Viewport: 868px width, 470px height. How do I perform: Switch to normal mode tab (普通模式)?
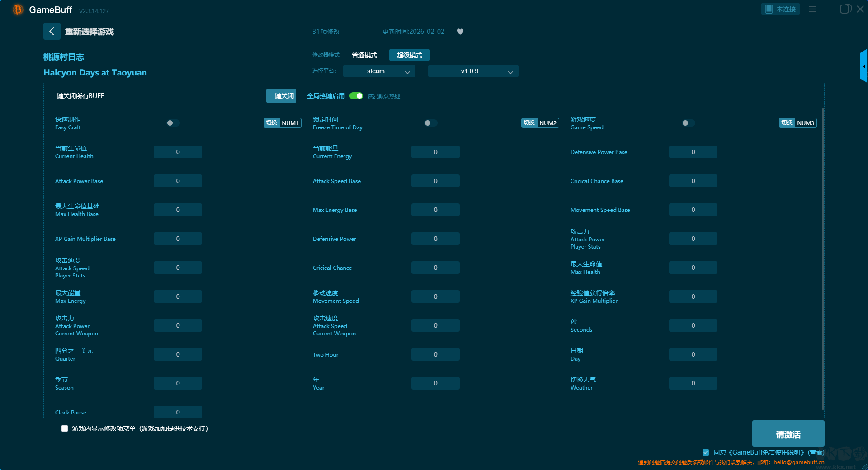[x=364, y=55]
